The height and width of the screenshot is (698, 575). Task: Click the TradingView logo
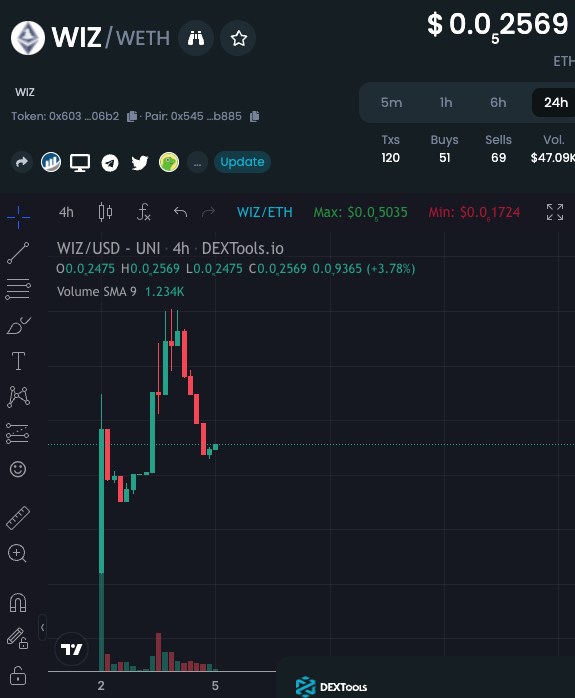tap(71, 649)
